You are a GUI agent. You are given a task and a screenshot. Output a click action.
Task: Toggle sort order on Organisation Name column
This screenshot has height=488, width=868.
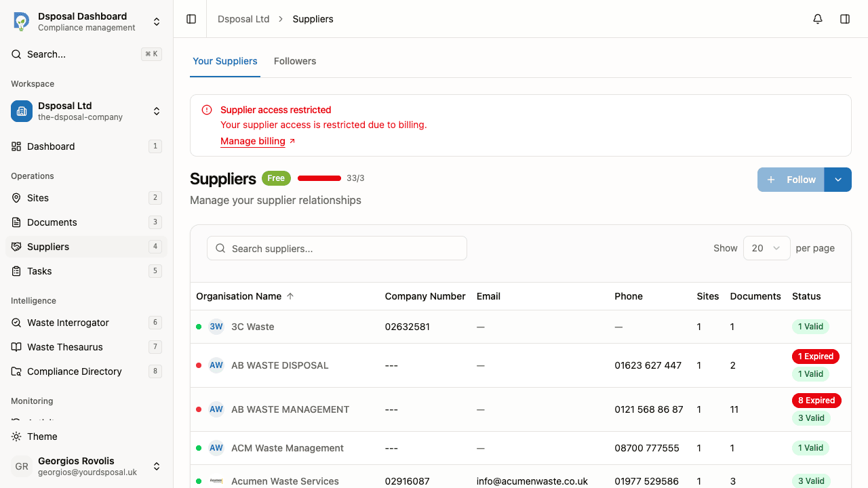245,296
